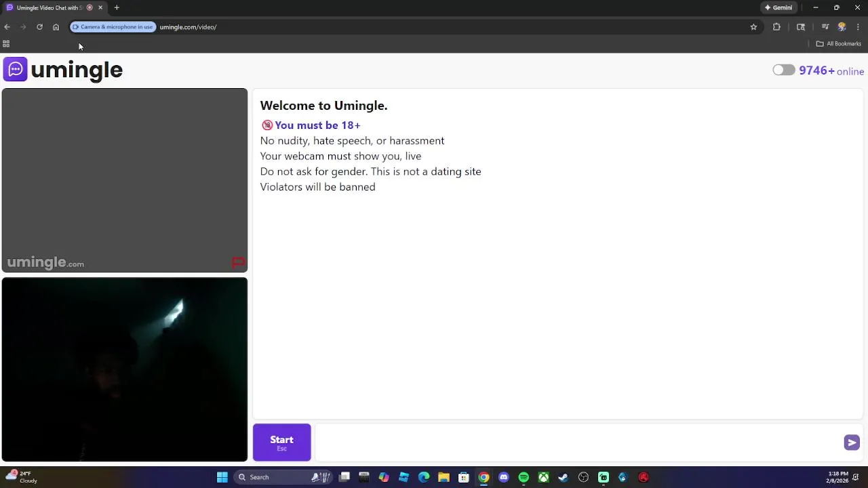Image resolution: width=868 pixels, height=488 pixels.
Task: Click your own webcam preview
Action: [125, 369]
